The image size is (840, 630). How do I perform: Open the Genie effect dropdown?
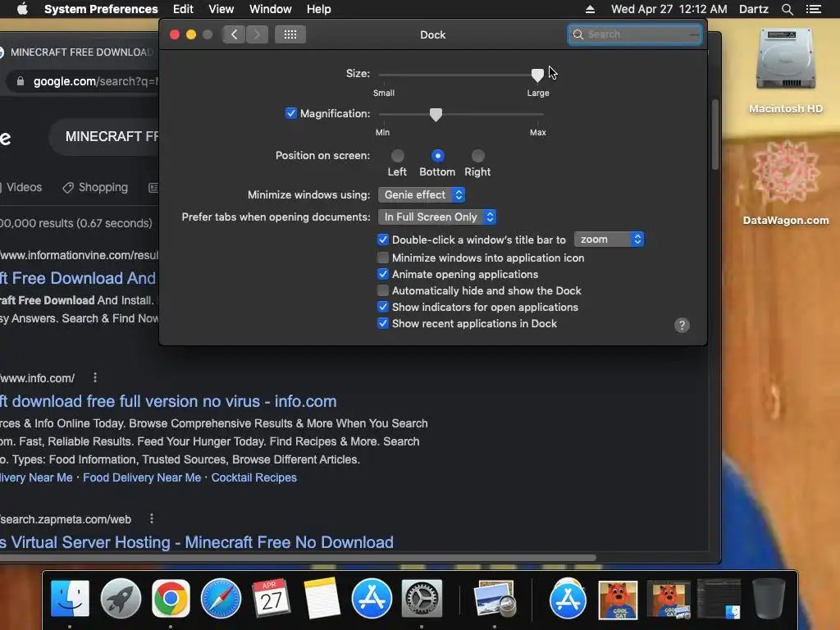pos(422,195)
